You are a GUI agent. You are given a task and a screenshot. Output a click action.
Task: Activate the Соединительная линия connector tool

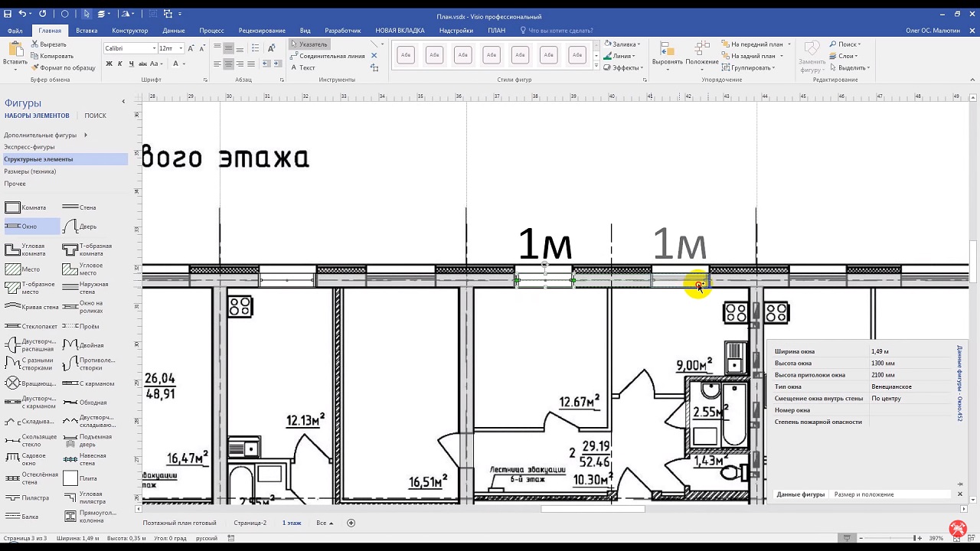click(328, 56)
